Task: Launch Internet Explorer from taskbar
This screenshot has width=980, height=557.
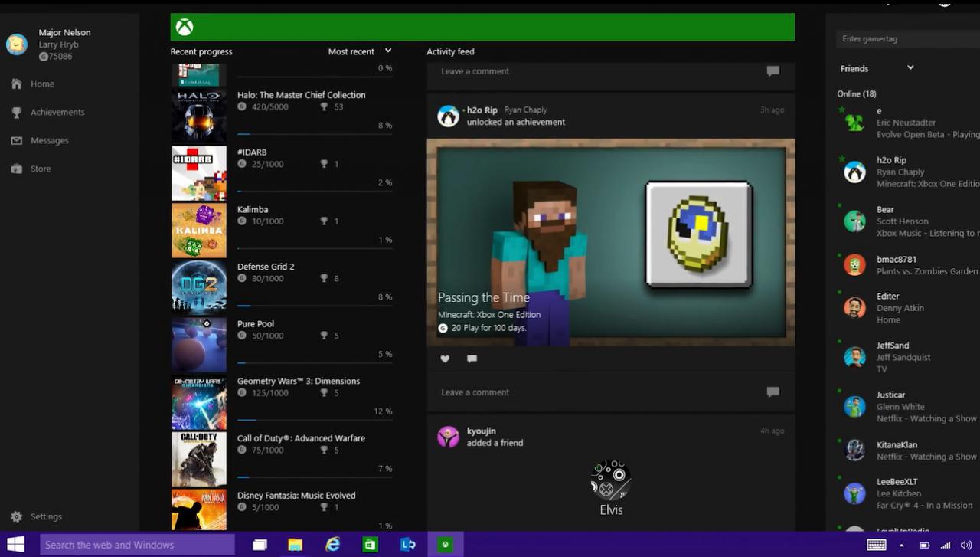Action: [x=333, y=545]
